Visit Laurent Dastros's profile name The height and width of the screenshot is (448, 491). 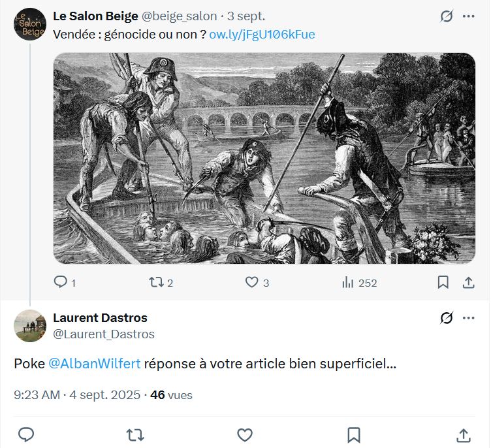point(100,318)
